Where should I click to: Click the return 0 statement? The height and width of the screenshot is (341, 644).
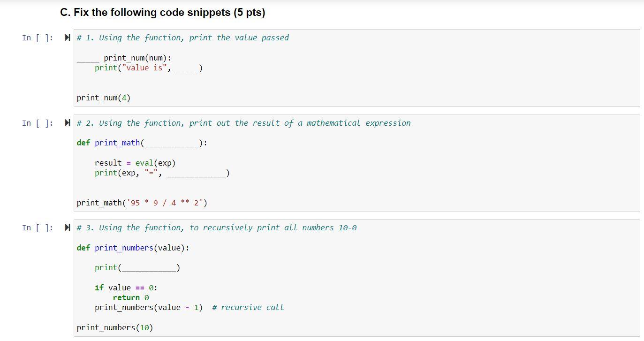pyautogui.click(x=131, y=297)
